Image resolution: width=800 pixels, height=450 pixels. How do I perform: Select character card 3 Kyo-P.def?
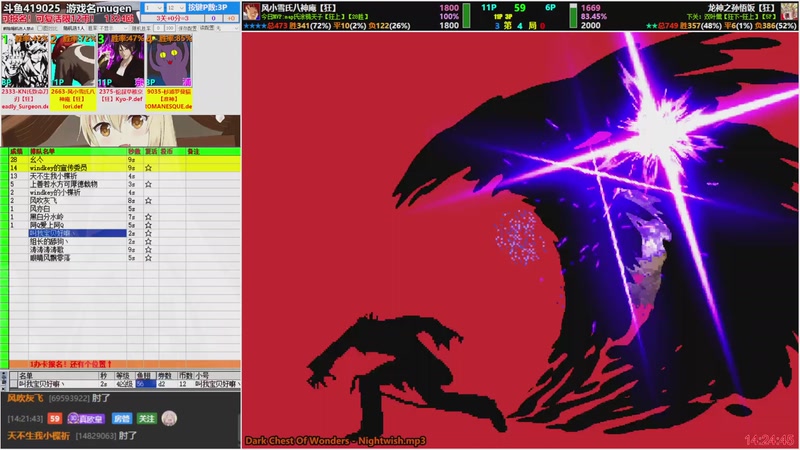(121, 72)
